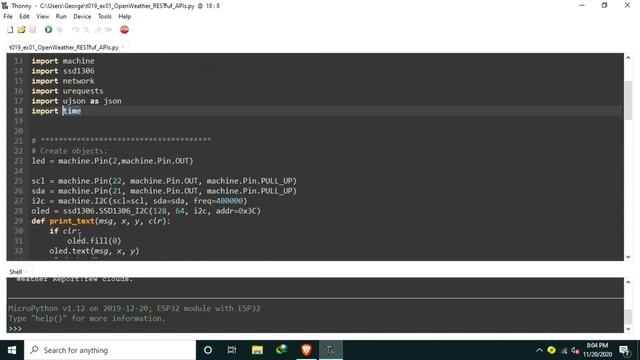640x360 pixels.
Task: Open the Tools menu
Action: (104, 17)
